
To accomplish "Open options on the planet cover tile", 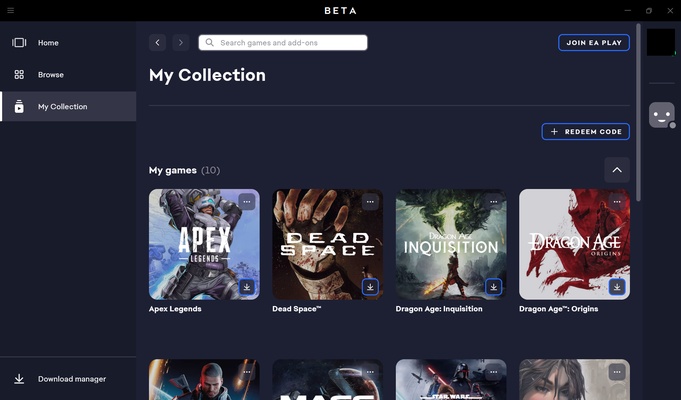I will [370, 372].
